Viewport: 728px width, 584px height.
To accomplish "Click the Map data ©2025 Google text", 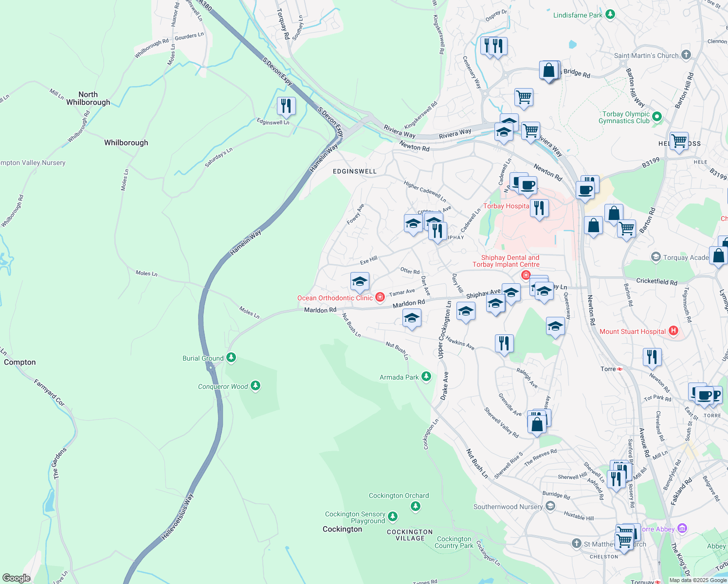I will (698, 580).
